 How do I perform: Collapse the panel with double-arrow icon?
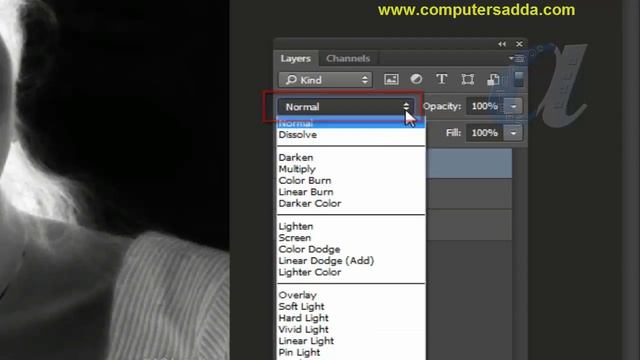pyautogui.click(x=502, y=44)
